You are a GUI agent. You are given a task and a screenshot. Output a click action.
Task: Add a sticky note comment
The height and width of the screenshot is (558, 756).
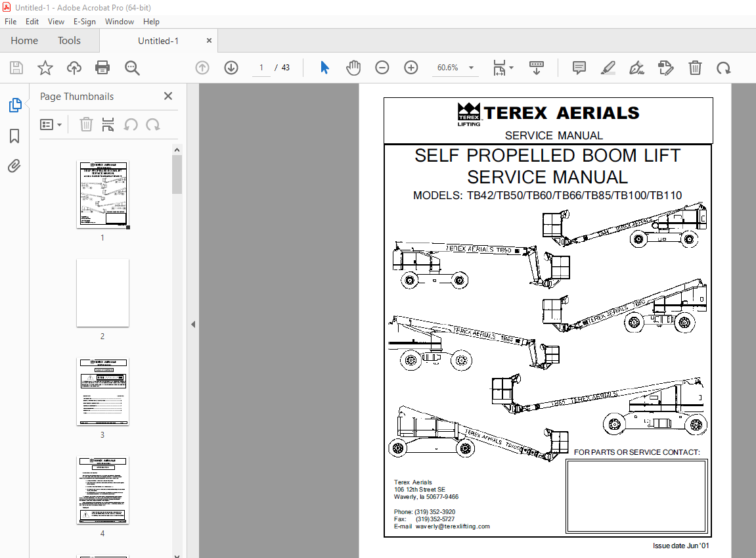pos(579,68)
